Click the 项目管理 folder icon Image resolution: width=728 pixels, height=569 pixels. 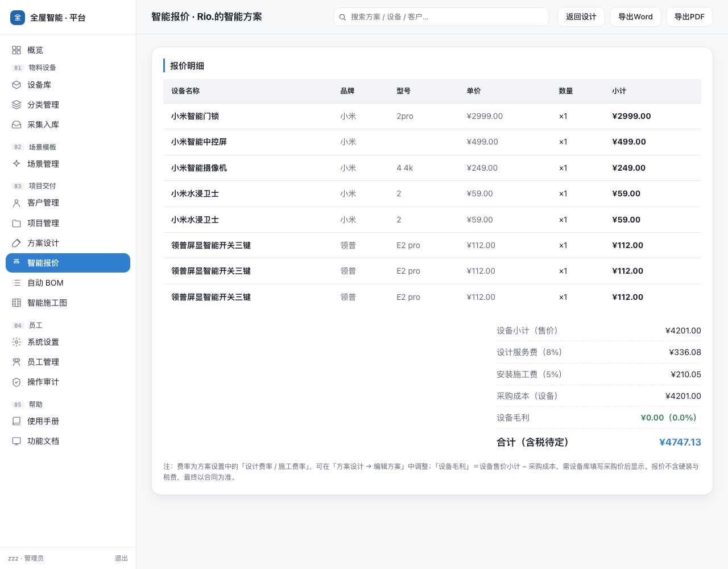16,223
